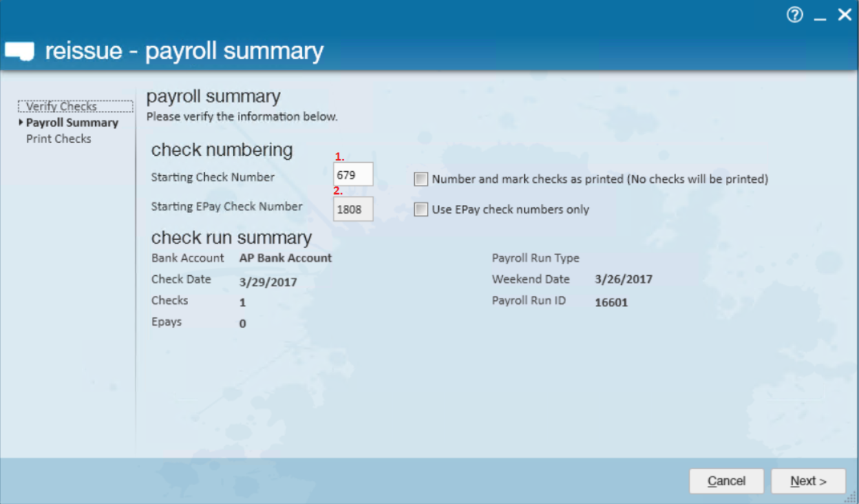Screen dimensions: 859x504
Task: Open help with the question mark icon
Action: point(794,16)
